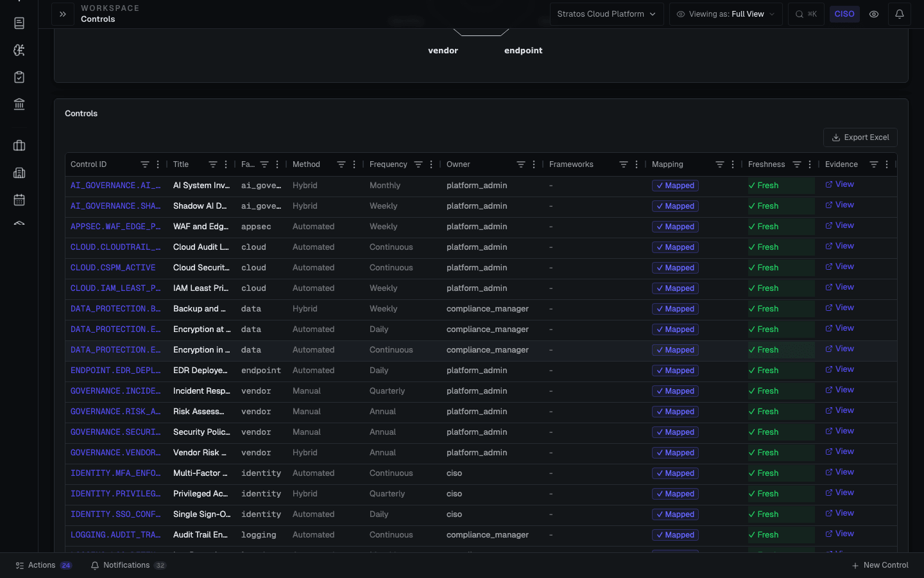Open the ENDPOINT.EDR_DEPL control link
This screenshot has height=578, width=924.
[x=116, y=371]
